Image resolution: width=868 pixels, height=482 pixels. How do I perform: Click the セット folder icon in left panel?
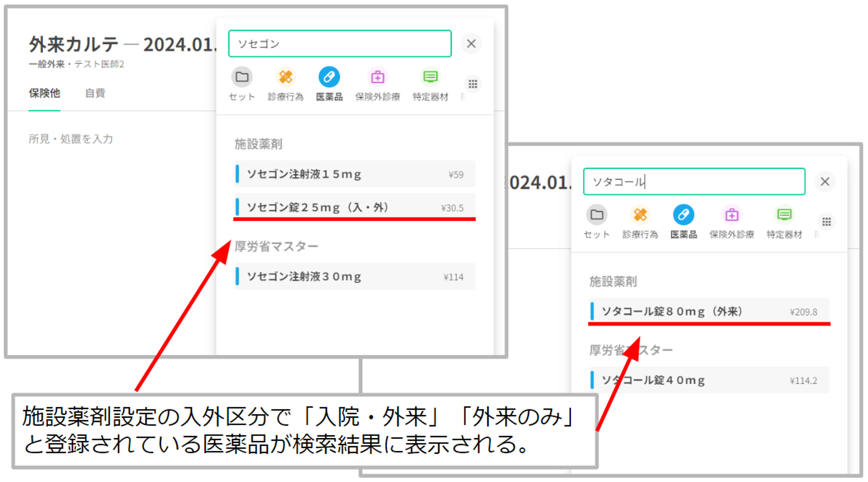[242, 78]
